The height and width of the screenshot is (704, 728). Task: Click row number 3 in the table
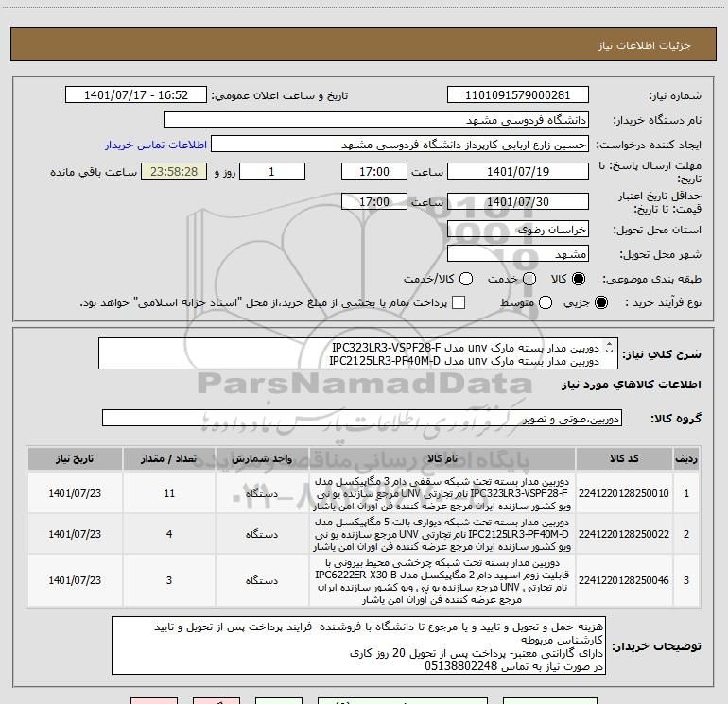[x=686, y=580]
